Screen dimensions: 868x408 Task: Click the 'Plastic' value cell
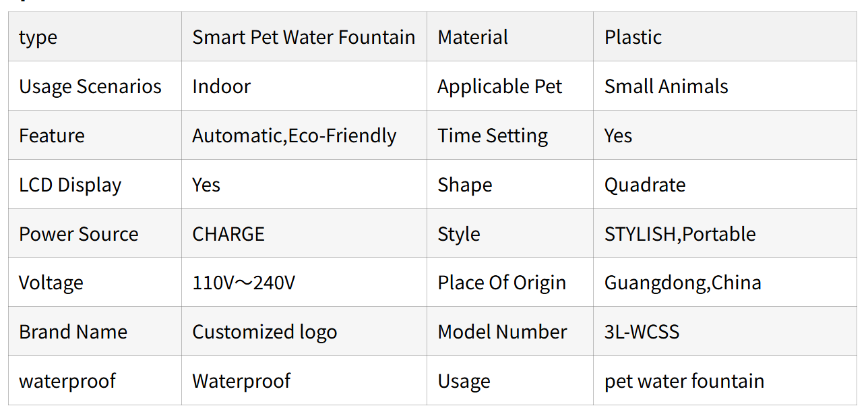[633, 37]
